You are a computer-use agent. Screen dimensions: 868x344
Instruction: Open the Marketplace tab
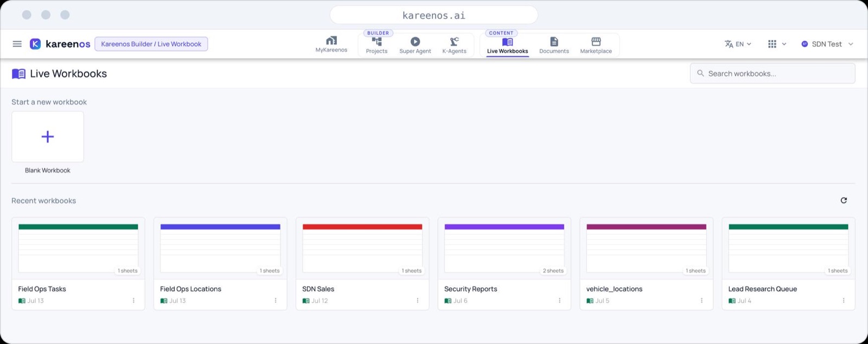(x=596, y=46)
